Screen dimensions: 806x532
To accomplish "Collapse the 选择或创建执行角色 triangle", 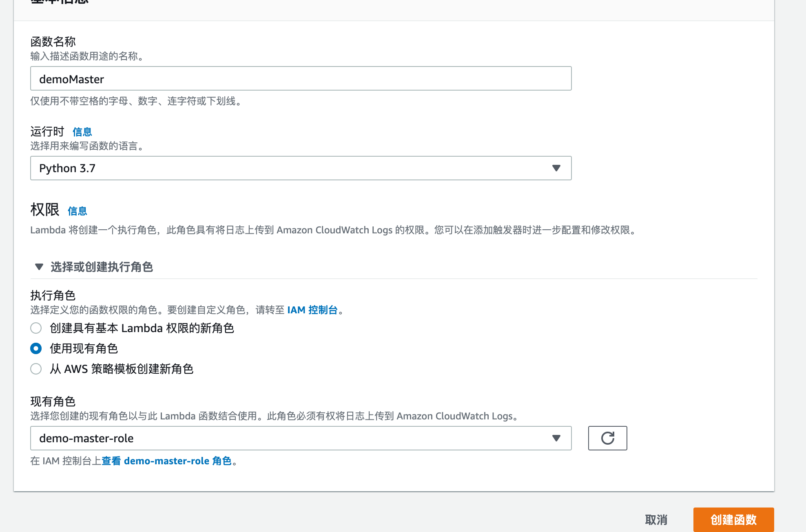I will 39,267.
